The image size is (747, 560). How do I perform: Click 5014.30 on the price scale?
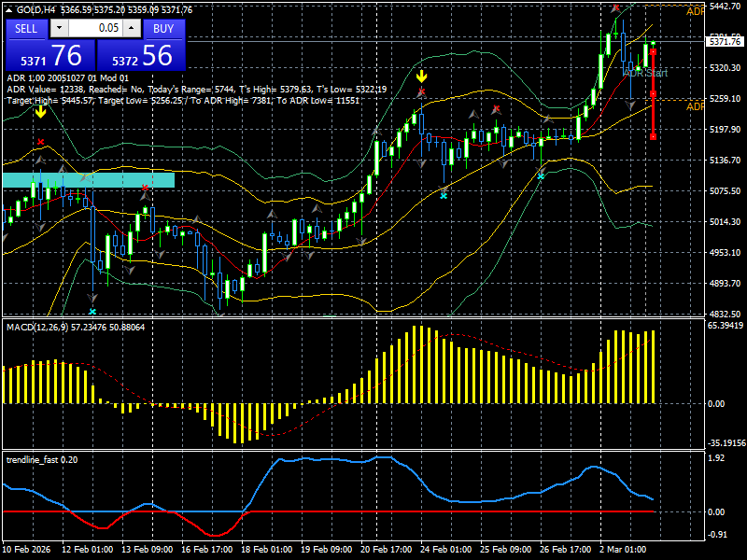725,222
